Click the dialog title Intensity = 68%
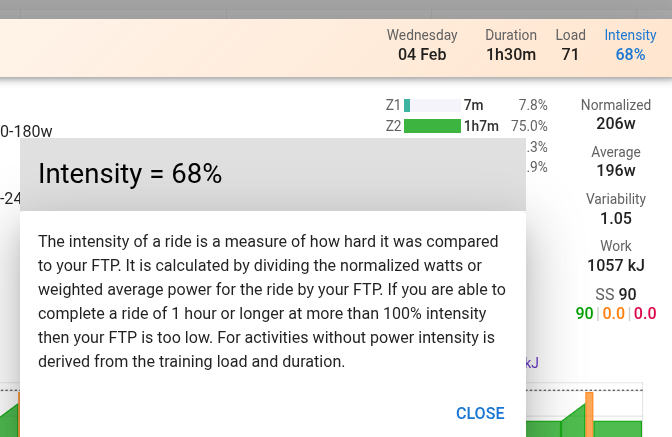Screen dimensions: 672x437 pos(130,174)
